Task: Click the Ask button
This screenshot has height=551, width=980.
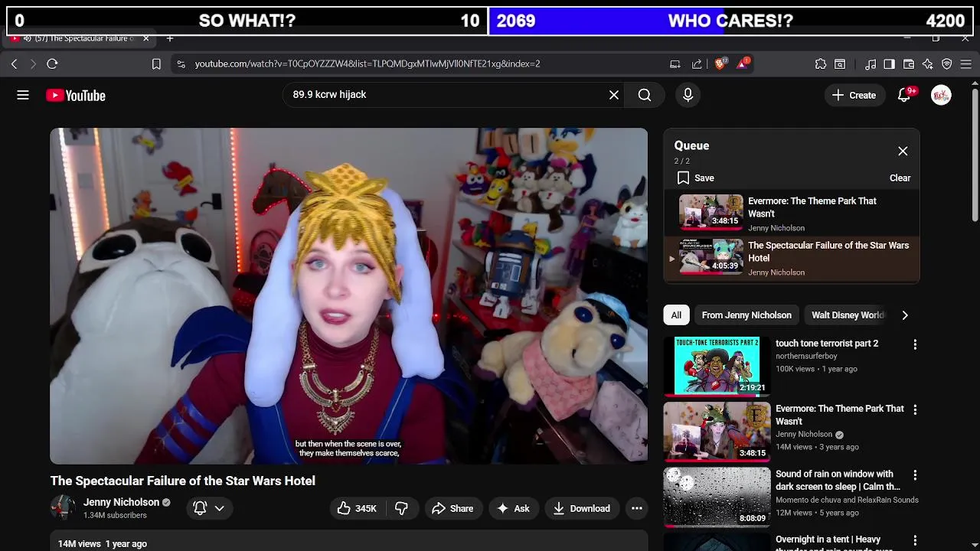Action: [513, 509]
